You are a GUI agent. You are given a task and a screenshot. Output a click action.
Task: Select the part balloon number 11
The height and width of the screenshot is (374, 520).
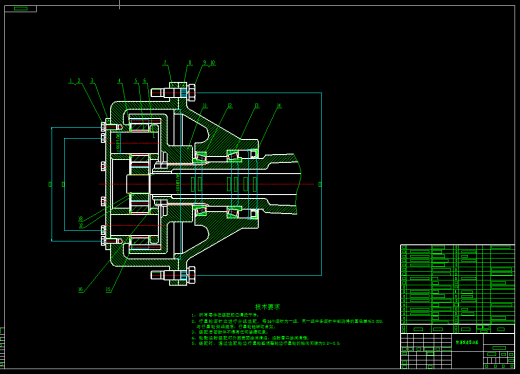[x=205, y=106]
